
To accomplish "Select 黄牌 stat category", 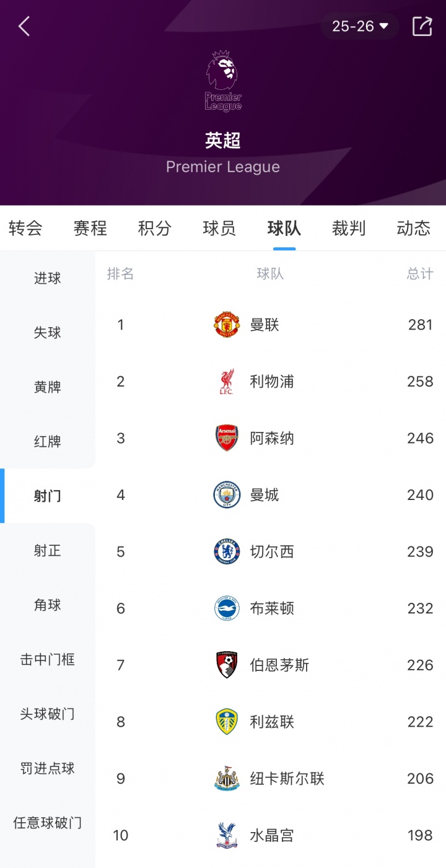I will (x=48, y=387).
